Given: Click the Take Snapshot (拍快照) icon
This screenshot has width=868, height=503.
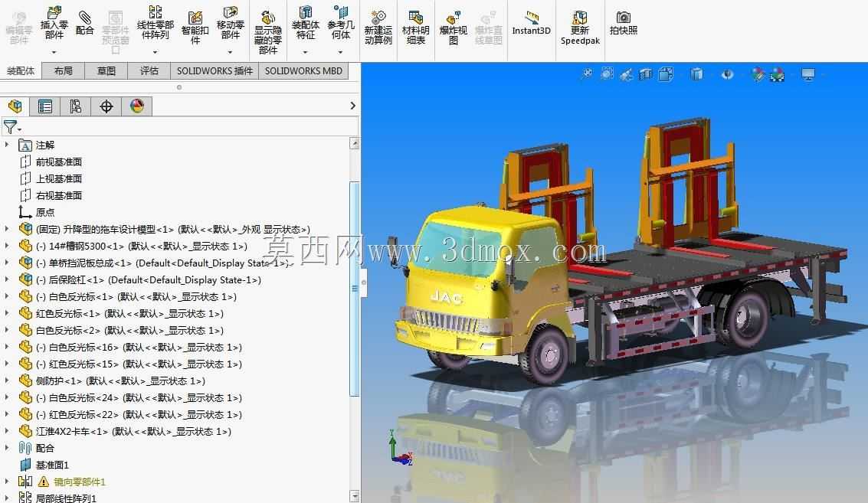Looking at the screenshot, I should pyautogui.click(x=624, y=23).
